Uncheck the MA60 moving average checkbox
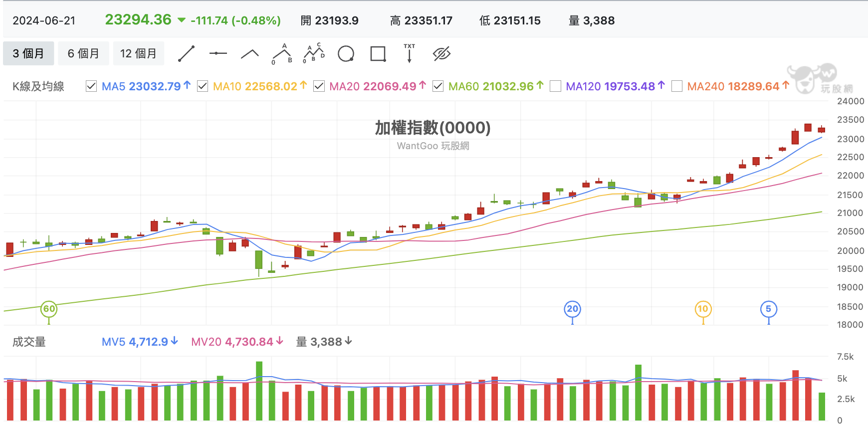The height and width of the screenshot is (428, 868). [438, 86]
